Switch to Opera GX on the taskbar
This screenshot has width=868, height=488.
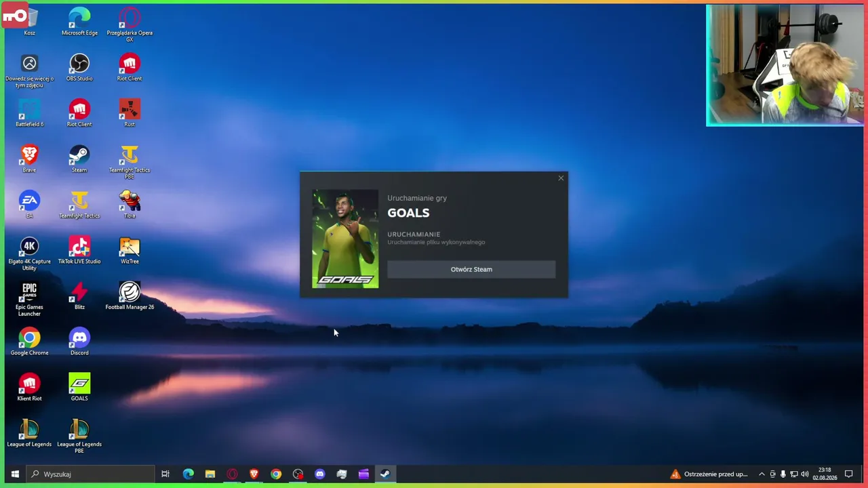(232, 474)
